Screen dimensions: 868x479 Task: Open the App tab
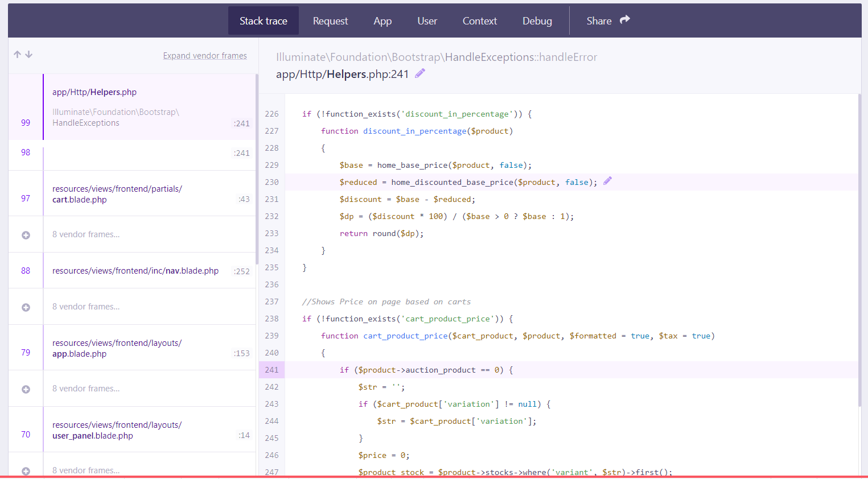(x=382, y=20)
